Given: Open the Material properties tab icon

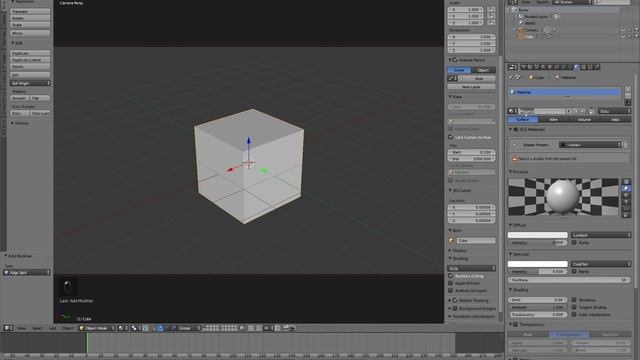Looking at the screenshot, I should pyautogui.click(x=577, y=67).
